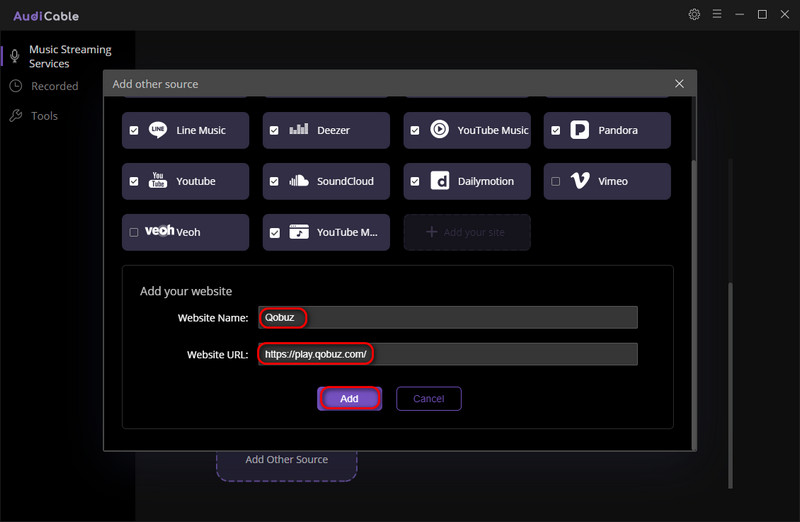The height and width of the screenshot is (522, 800).
Task: Click the Veoh logo icon
Action: tap(160, 231)
